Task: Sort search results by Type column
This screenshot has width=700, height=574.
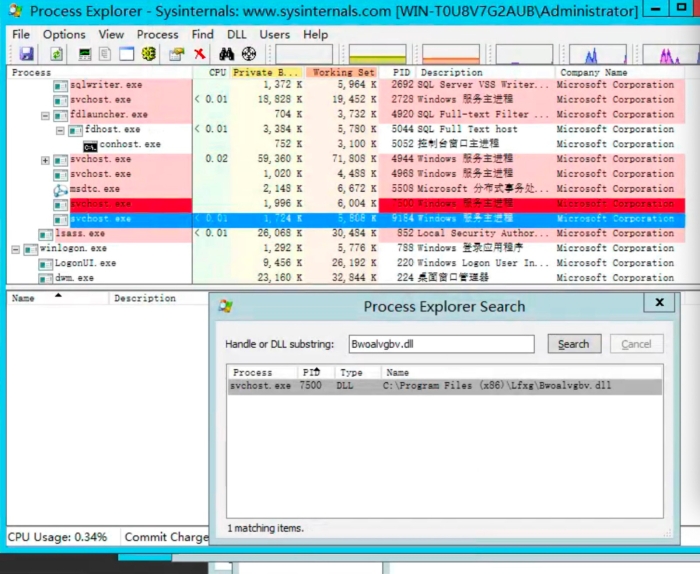Action: point(358,372)
